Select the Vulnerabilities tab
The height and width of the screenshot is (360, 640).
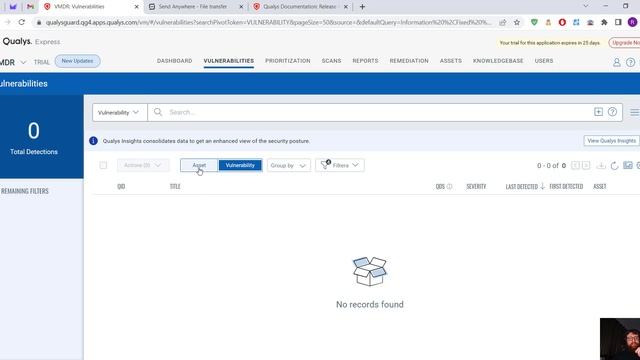(229, 61)
